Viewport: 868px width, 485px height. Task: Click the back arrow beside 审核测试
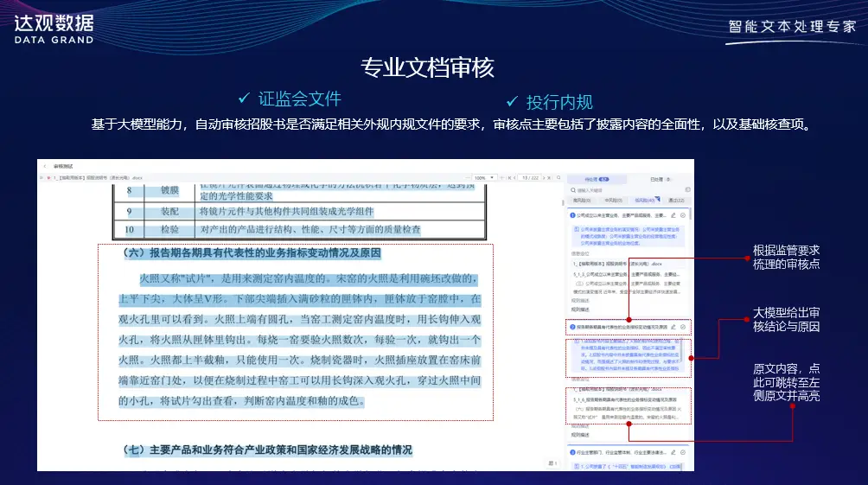click(44, 165)
